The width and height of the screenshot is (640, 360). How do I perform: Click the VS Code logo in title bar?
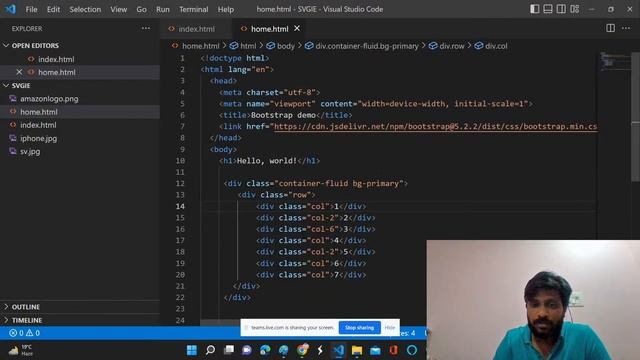coord(10,9)
